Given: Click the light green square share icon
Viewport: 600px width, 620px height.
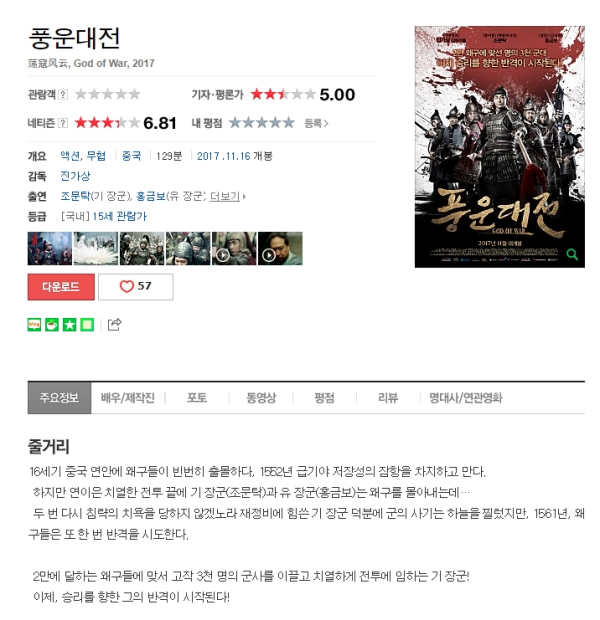Looking at the screenshot, I should 87,325.
